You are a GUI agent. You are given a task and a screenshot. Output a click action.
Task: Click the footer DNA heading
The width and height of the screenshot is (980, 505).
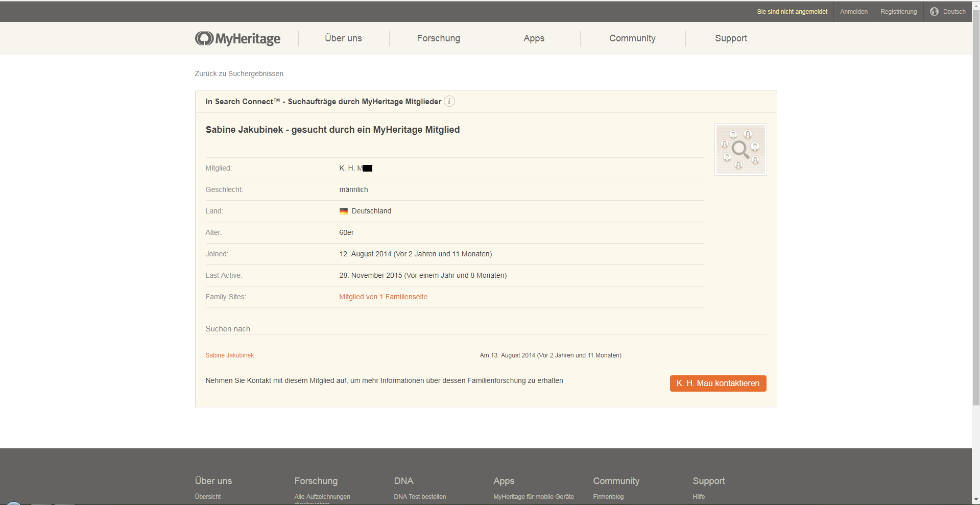403,481
